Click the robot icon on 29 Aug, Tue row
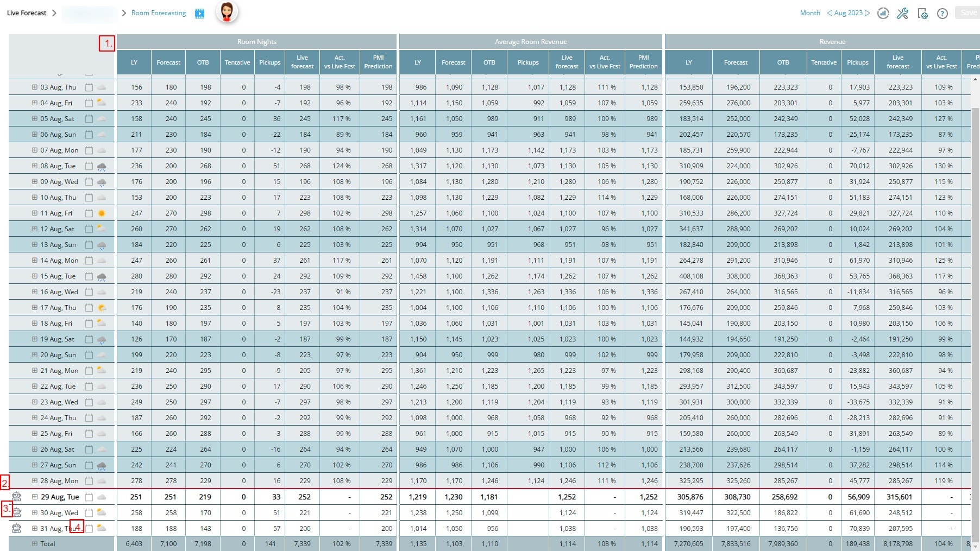Viewport: 980px width, 551px height. 16,497
